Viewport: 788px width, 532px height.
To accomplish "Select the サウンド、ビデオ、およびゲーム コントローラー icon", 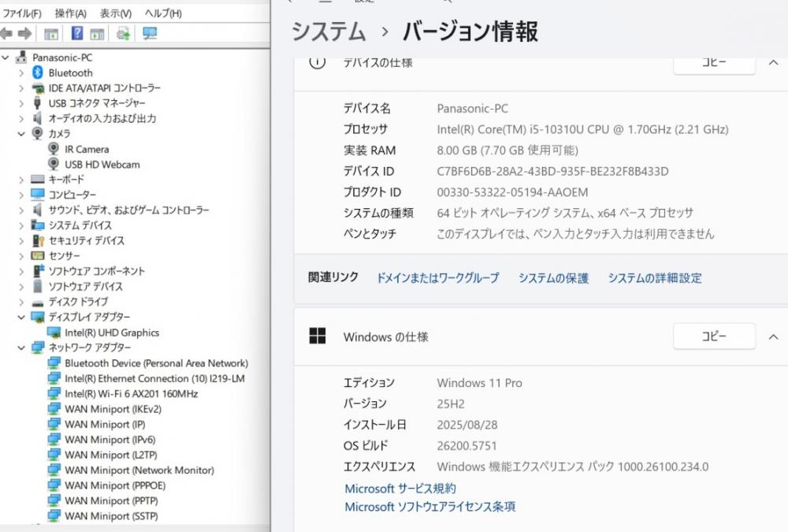I will point(37,210).
